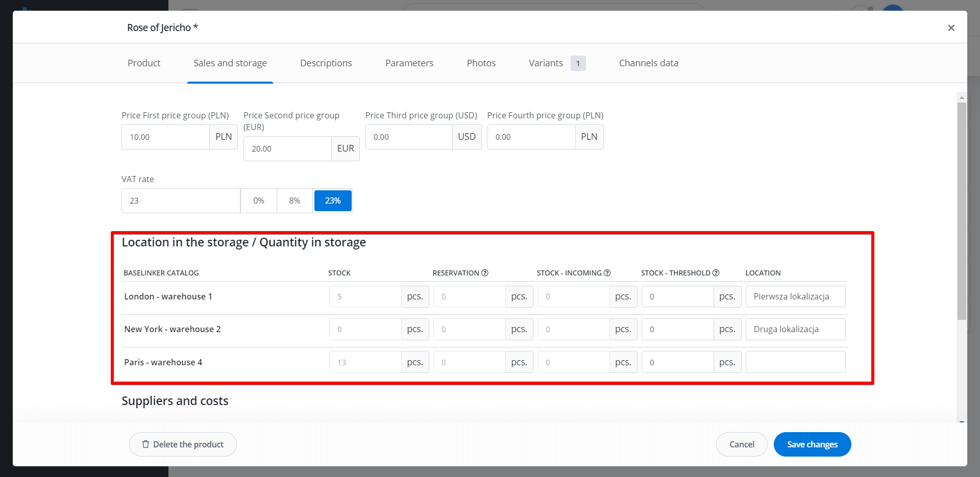Click the Save changes button
Viewport: 980px width, 477px height.
click(x=812, y=444)
